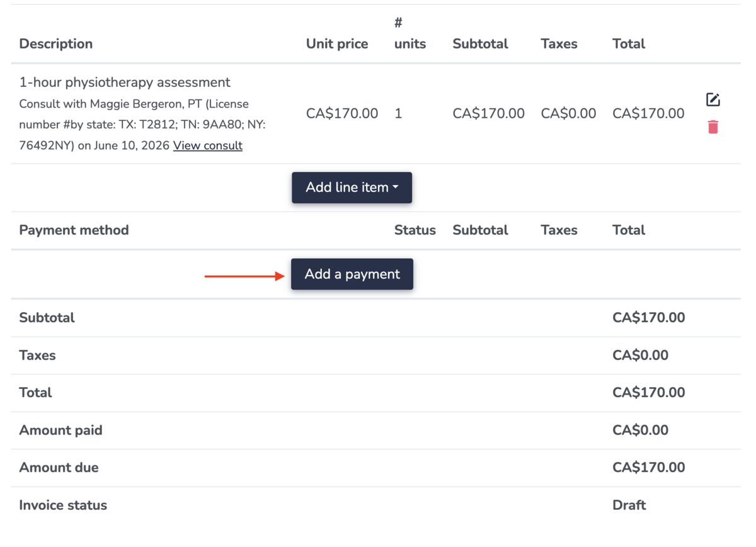Click the Invoice status row label
The width and height of the screenshot is (756, 547).
(63, 505)
